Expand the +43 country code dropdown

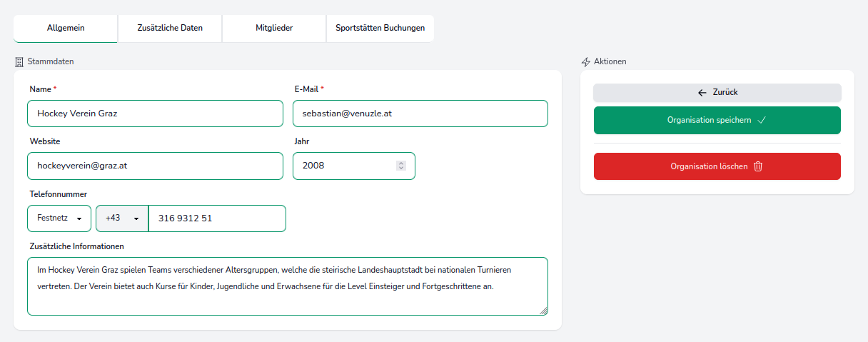click(122, 218)
